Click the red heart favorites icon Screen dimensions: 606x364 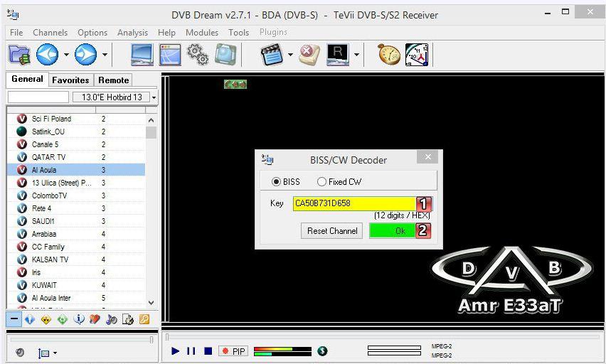pyautogui.click(x=95, y=319)
